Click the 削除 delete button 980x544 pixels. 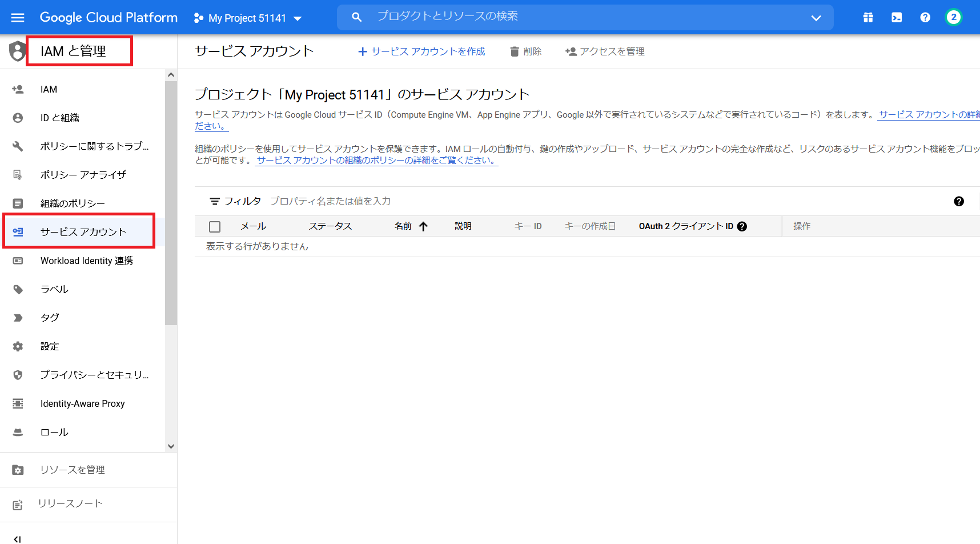coord(526,51)
